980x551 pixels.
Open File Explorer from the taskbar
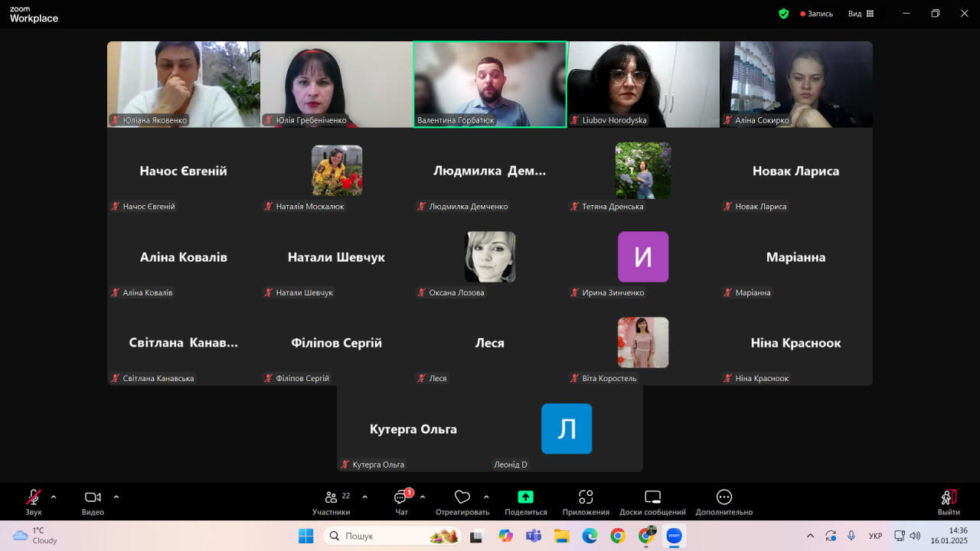[561, 536]
